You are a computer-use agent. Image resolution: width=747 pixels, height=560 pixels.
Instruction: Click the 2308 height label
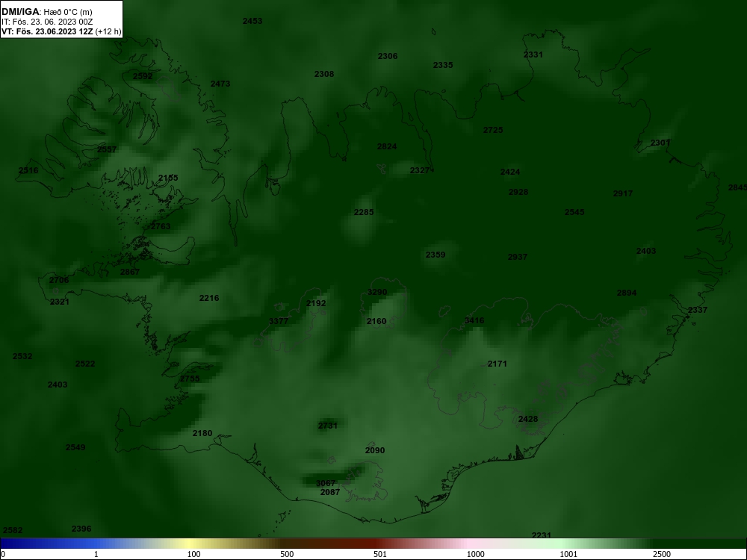point(324,74)
